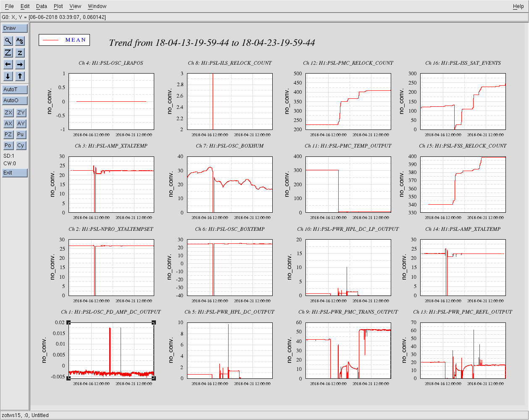Click the Draw button
This screenshot has width=529, height=420.
coord(15,28)
